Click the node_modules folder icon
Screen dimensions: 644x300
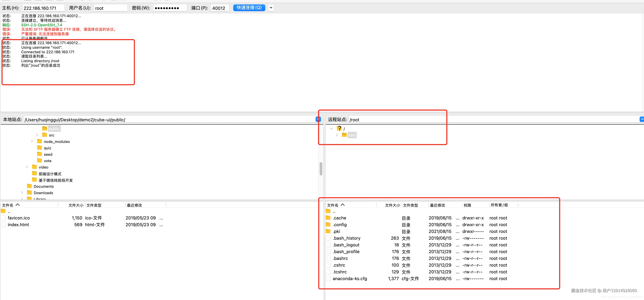click(39, 141)
